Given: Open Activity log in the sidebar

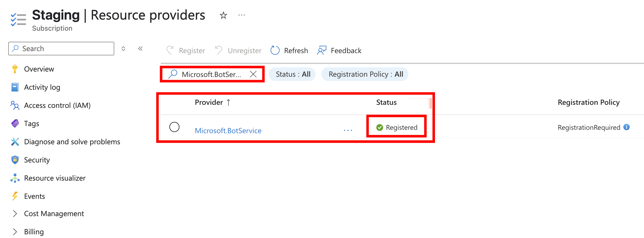Looking at the screenshot, I should tap(42, 87).
